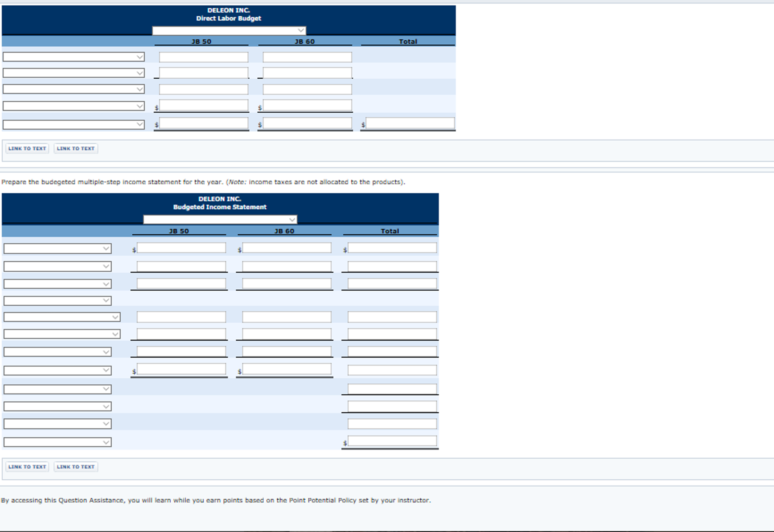The width and height of the screenshot is (774, 532).
Task: Open the fourth row label dropdown in Income Statement
Action: pyautogui.click(x=58, y=301)
